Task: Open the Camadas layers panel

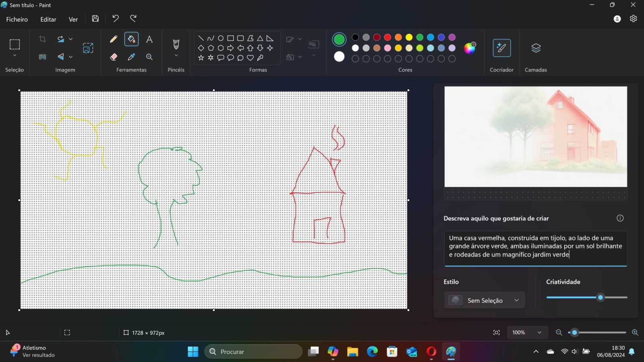Action: pos(536,48)
